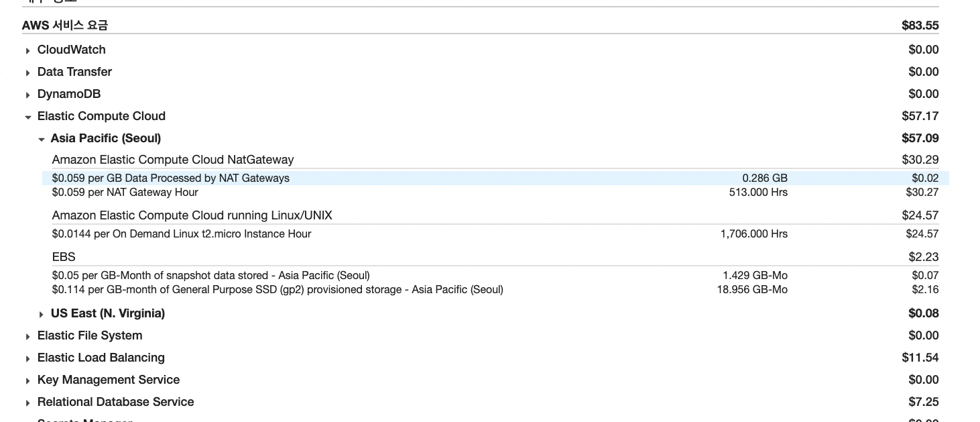Image resolution: width=980 pixels, height=422 pixels.
Task: Click the $2.23 EBS subtotal
Action: pos(924,257)
